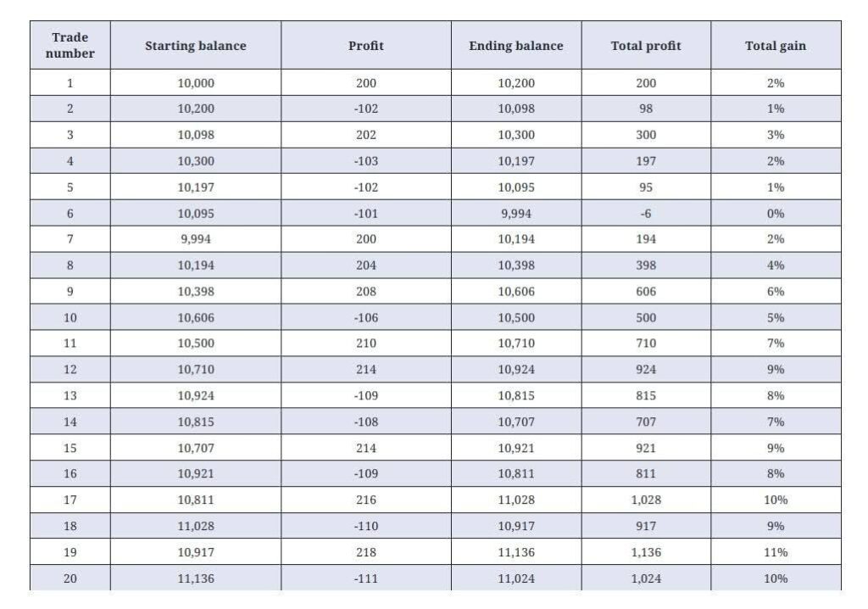The width and height of the screenshot is (868, 609).
Task: Click starting balance 10,500 in trade 11
Action: point(195,344)
